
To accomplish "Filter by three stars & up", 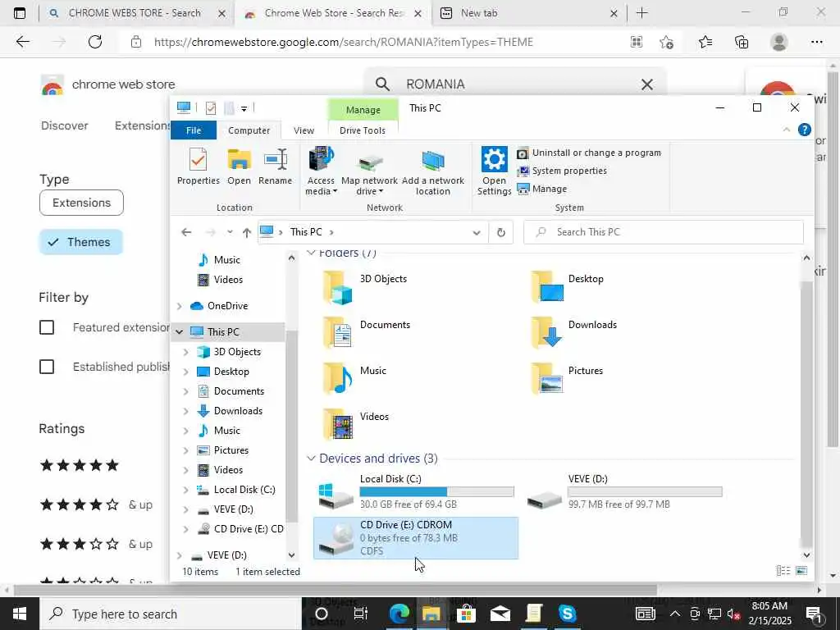I will tap(97, 545).
